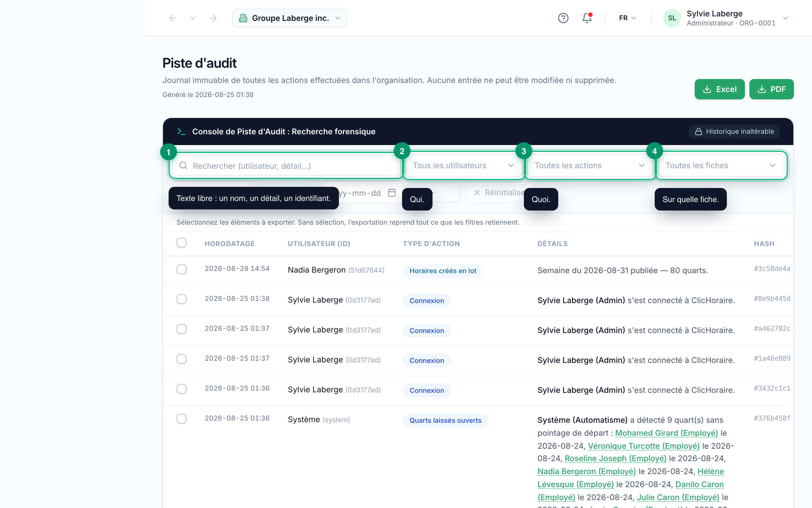
Task: Click the HORODATAGE column header
Action: click(x=230, y=244)
